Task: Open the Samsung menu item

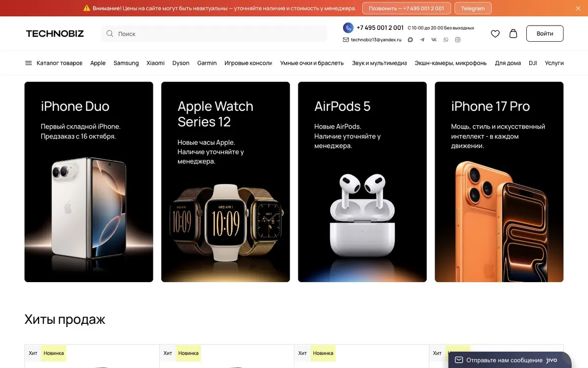Action: 126,63
